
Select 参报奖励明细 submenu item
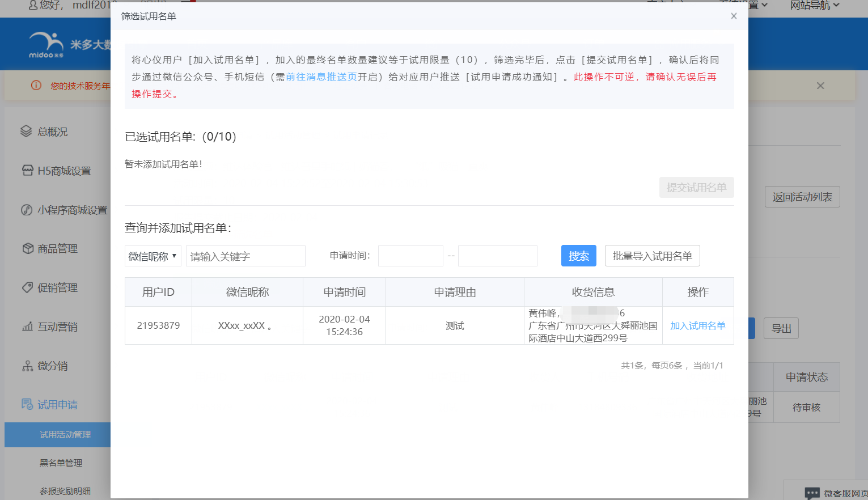click(65, 491)
